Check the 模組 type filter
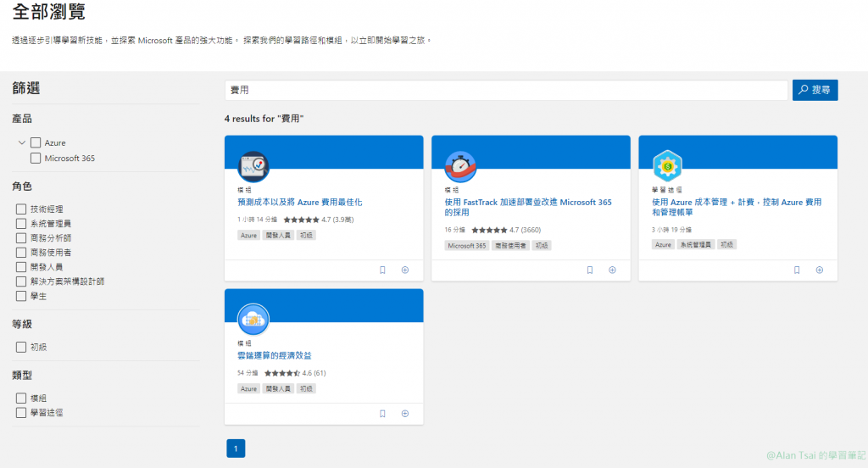868x468 pixels. tap(21, 398)
